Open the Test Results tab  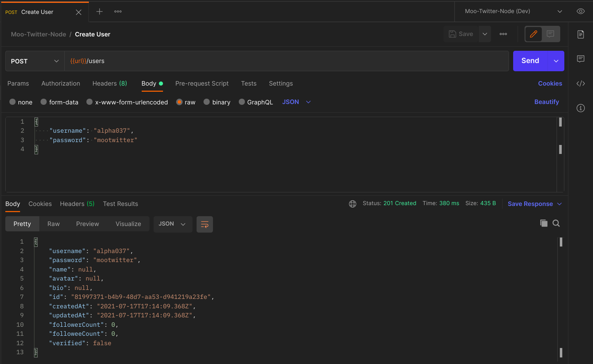(120, 204)
